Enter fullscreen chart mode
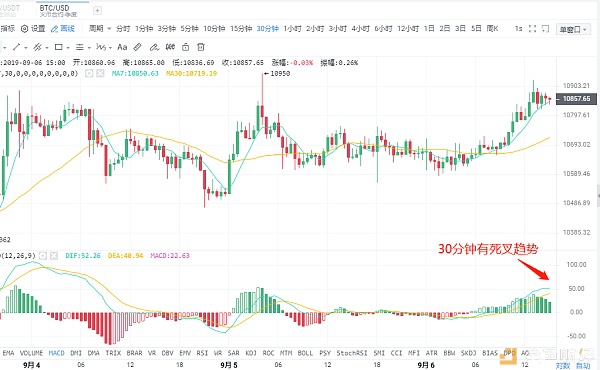Viewport: 600px width, 370px height. (532, 29)
